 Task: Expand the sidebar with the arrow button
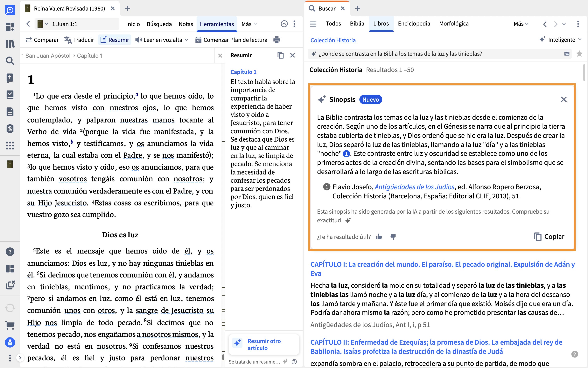coord(20,358)
